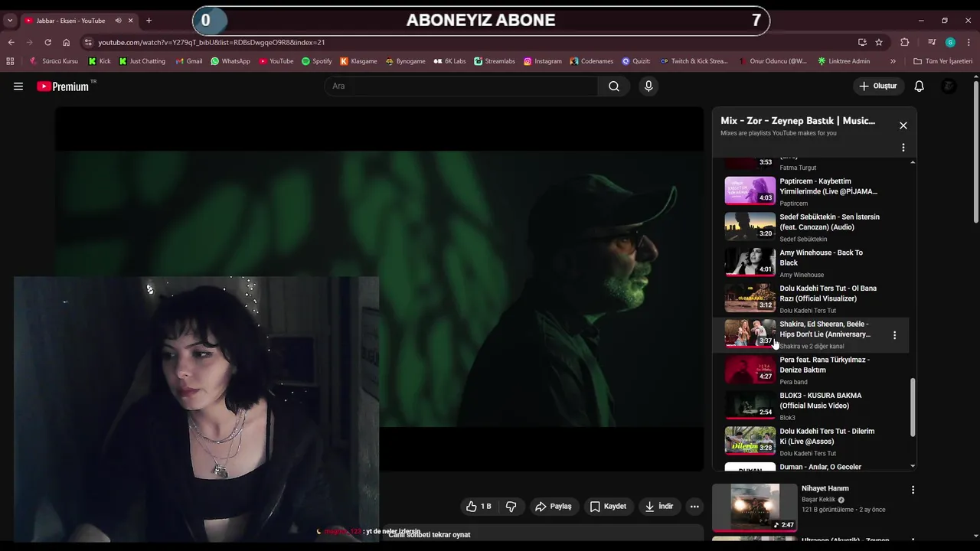Screen dimensions: 980x551
Task: Open a new browser tab
Action: [149, 21]
